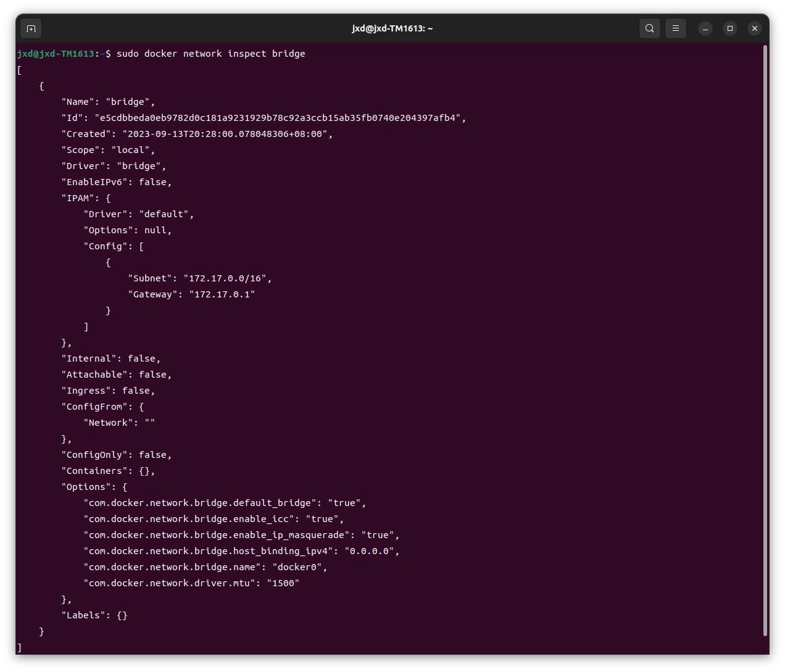Click the driver.mtu "1500" line
Image resolution: width=785 pixels, height=672 pixels.
[192, 583]
